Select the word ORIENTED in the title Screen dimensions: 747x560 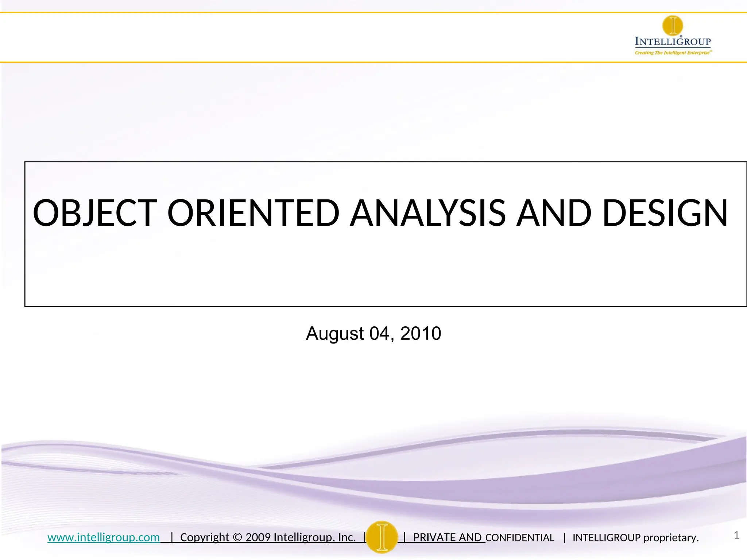click(x=253, y=213)
